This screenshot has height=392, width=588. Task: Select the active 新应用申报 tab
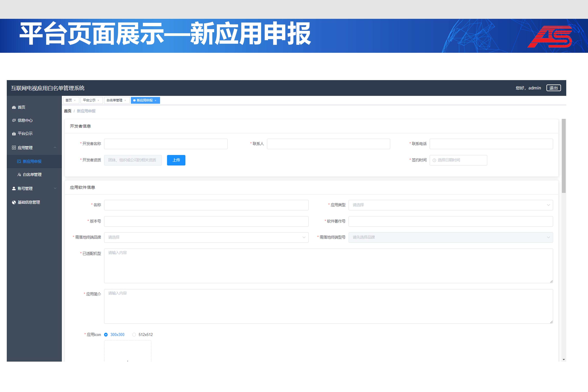pos(145,100)
